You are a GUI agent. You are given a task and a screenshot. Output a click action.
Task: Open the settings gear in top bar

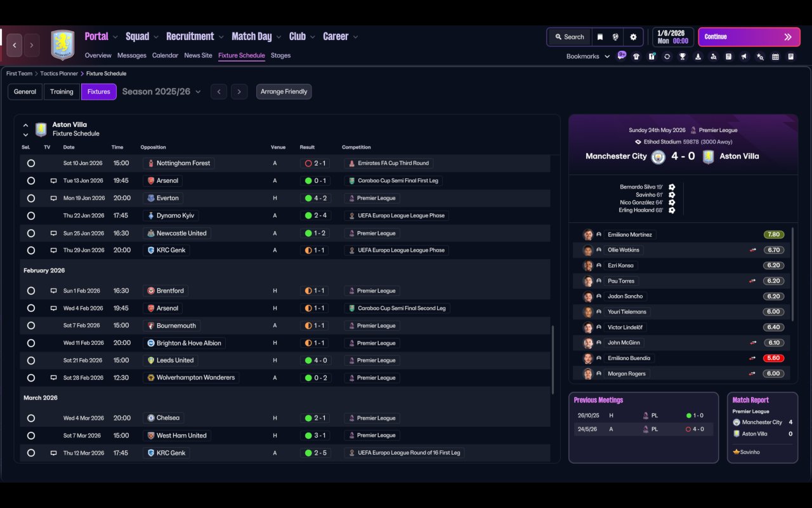tap(633, 37)
